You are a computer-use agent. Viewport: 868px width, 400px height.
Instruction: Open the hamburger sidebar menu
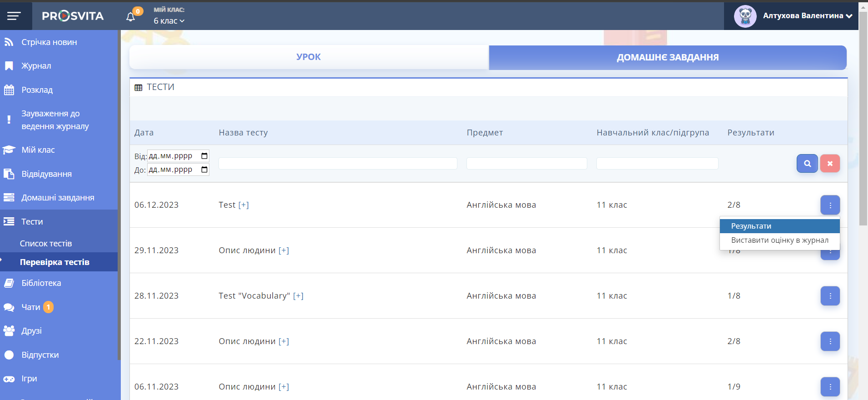pyautogui.click(x=14, y=16)
